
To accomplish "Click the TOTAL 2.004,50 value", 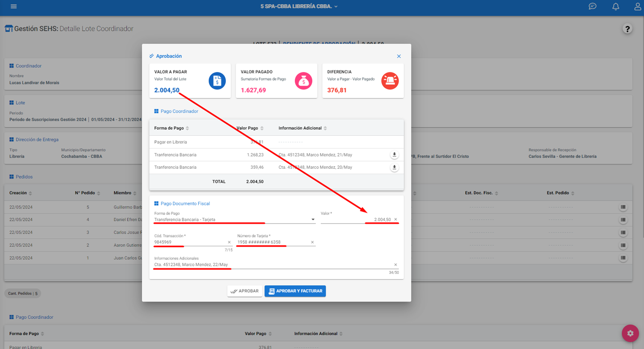I will (x=255, y=182).
